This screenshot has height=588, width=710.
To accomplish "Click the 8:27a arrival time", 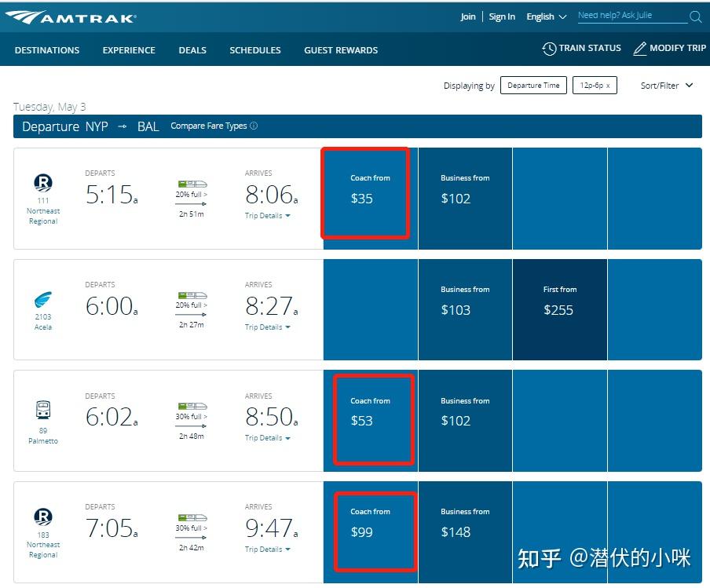I will [271, 306].
